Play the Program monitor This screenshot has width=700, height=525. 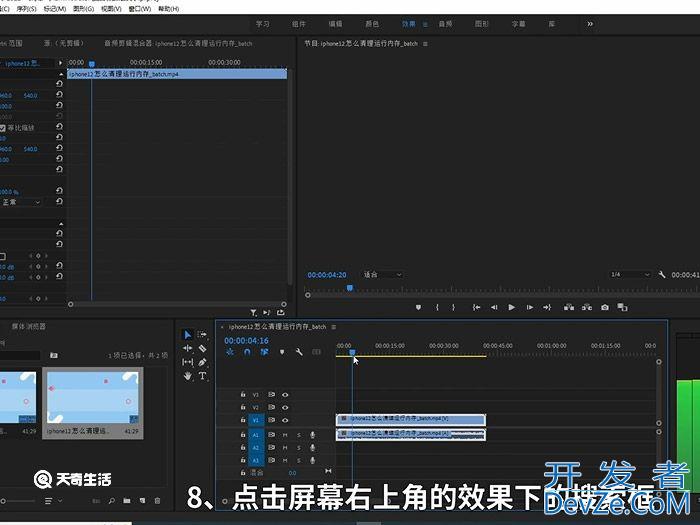coord(512,307)
